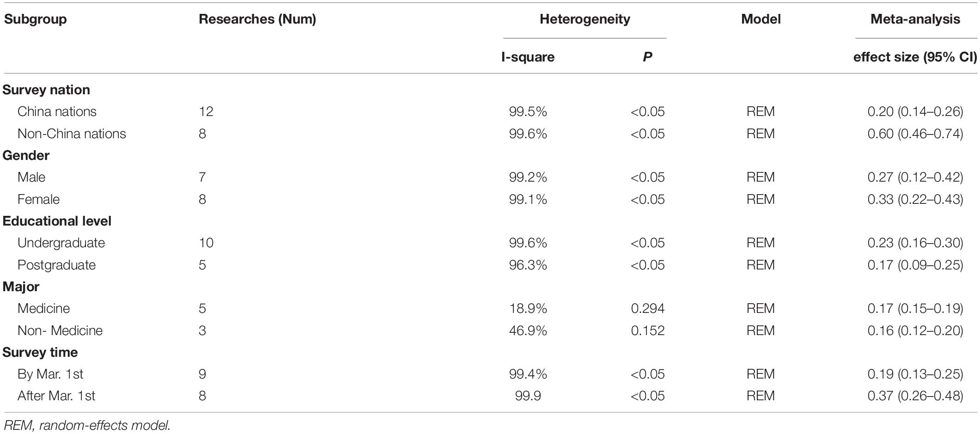The height and width of the screenshot is (434, 980).
Task: Click the Gender section heading
Action: coord(26,155)
